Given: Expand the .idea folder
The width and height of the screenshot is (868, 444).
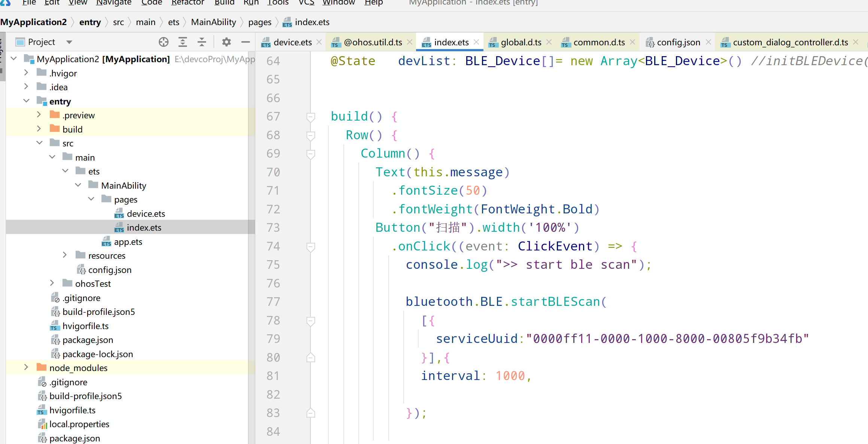Looking at the screenshot, I should click(26, 87).
